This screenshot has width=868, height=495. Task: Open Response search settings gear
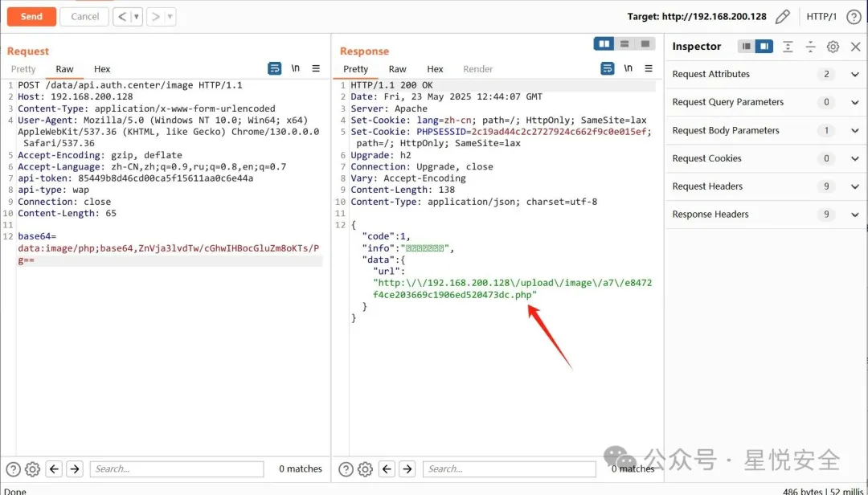click(x=366, y=469)
